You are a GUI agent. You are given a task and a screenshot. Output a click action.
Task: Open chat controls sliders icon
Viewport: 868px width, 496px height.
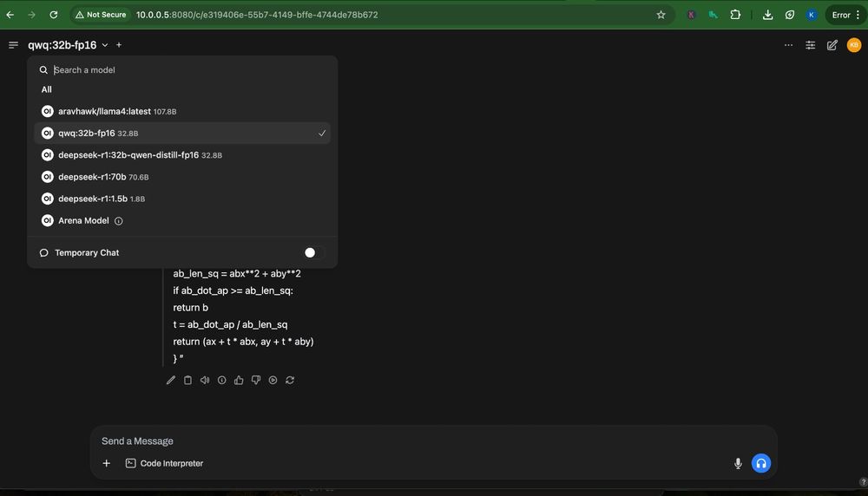pos(811,45)
